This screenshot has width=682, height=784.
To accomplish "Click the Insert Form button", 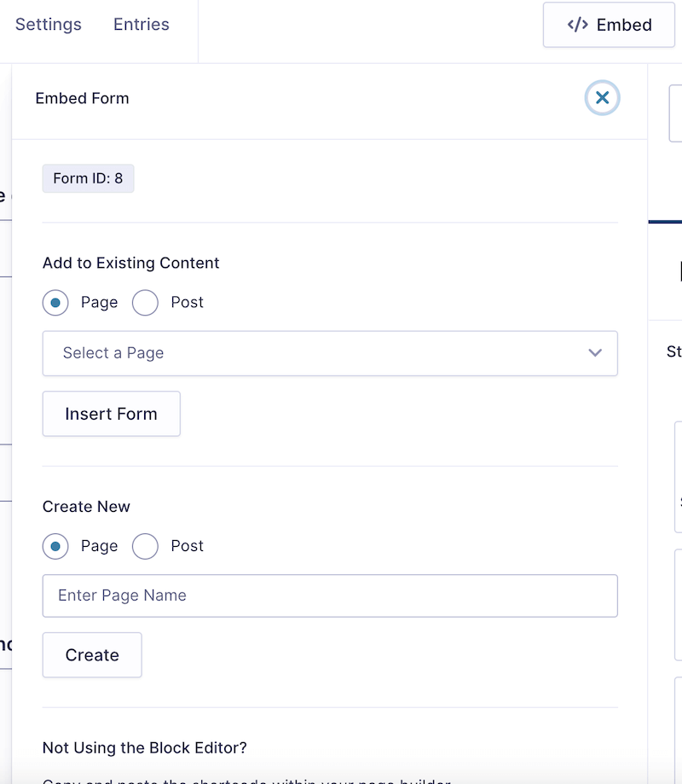I will 112,414.
